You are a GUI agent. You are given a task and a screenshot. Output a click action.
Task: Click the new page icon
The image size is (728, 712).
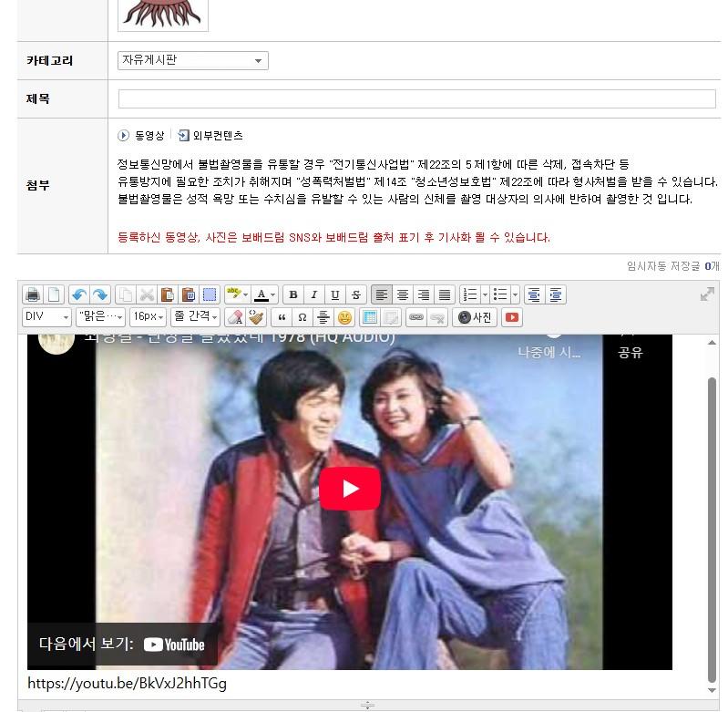(x=54, y=294)
